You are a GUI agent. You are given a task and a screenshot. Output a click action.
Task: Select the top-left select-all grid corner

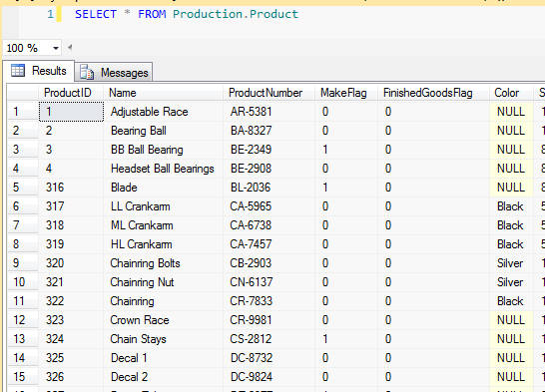coord(23,93)
